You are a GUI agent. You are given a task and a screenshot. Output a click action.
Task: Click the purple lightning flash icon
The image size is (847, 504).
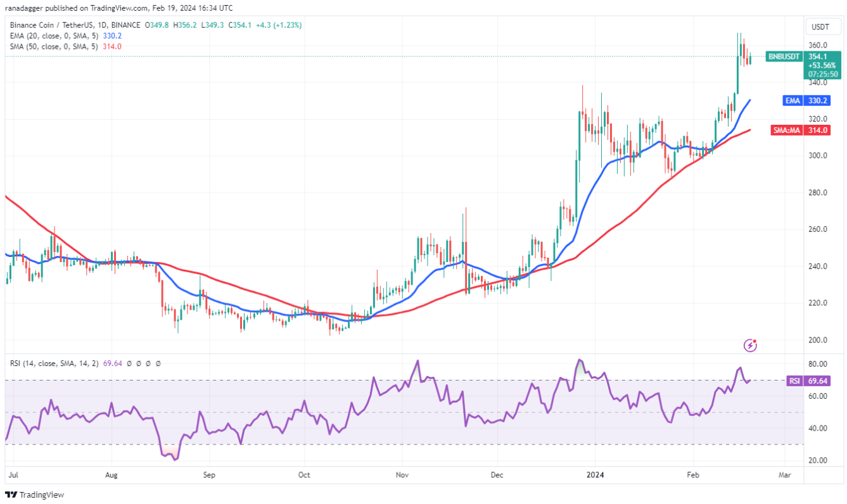tap(750, 345)
